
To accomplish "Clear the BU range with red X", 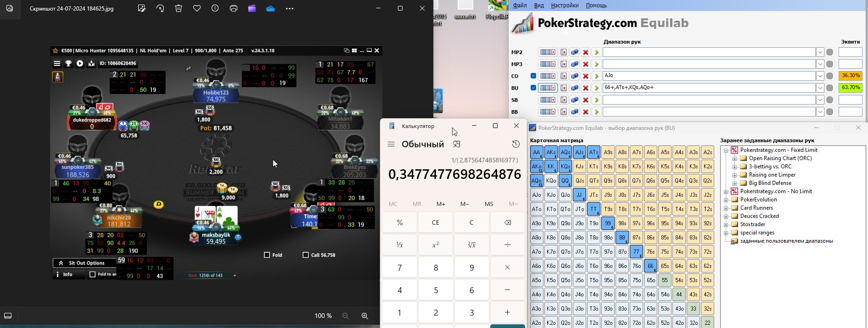I will [586, 88].
